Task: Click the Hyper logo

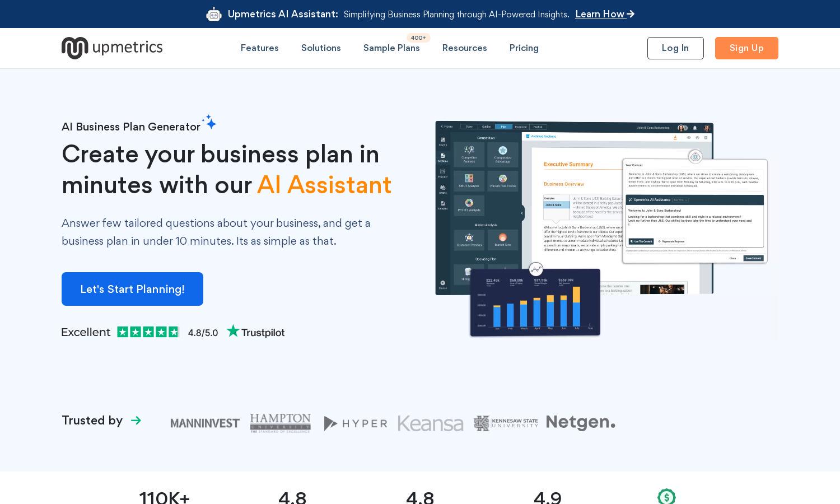Action: (356, 423)
